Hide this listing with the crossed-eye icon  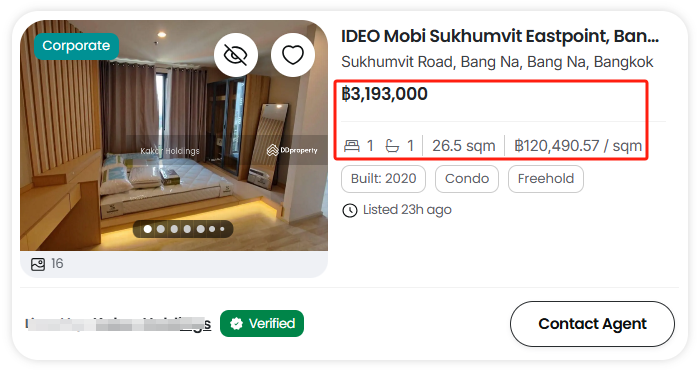[x=236, y=55]
